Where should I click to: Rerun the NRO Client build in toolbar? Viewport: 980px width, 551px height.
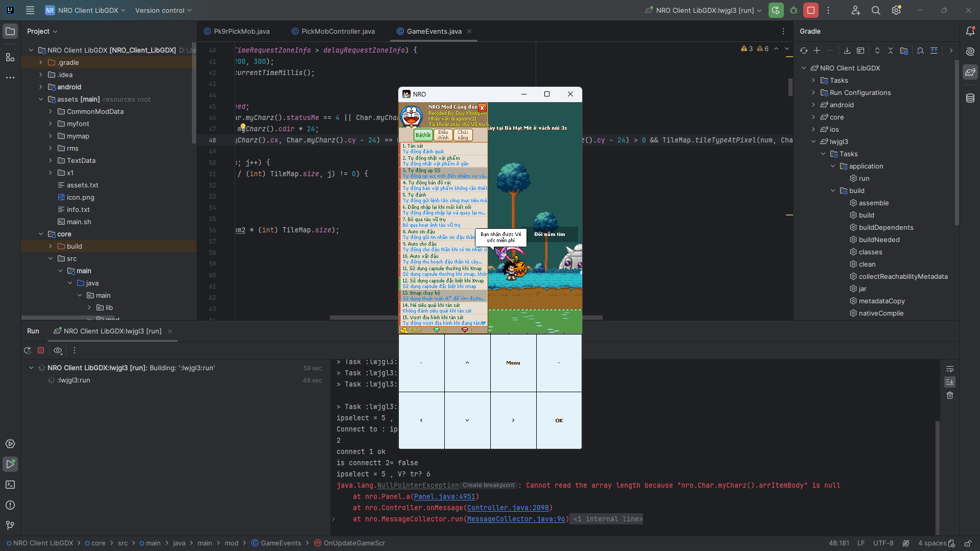776,10
